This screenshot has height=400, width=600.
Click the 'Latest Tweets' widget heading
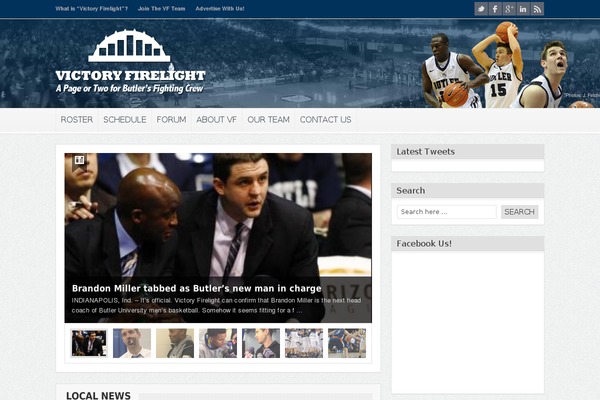[x=426, y=152]
